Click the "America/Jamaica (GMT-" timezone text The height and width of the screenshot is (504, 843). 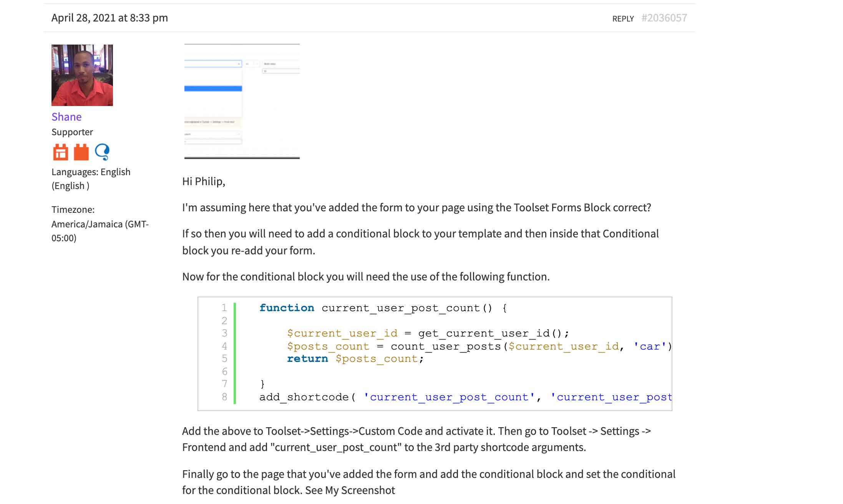[x=100, y=224]
